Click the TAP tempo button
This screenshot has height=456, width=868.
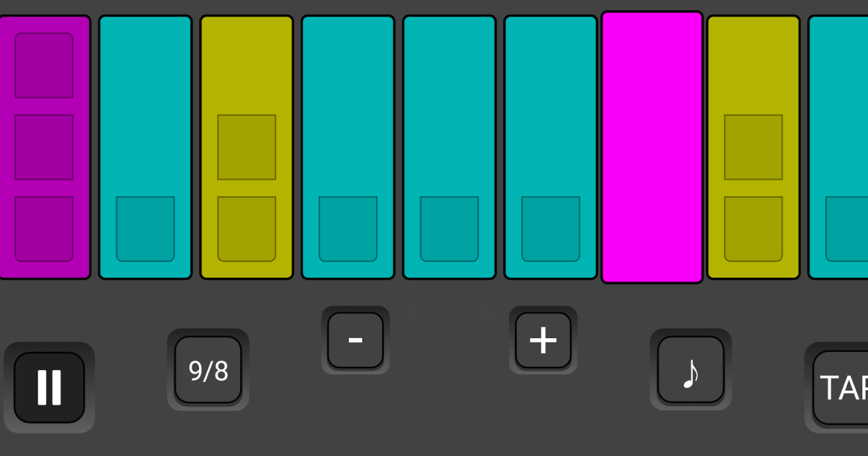pyautogui.click(x=841, y=387)
